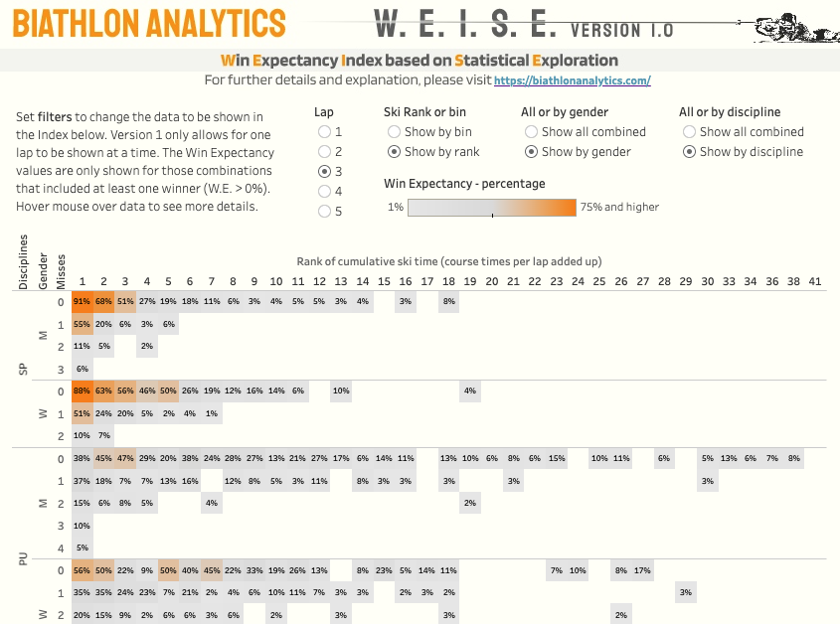Click the 91% cell for men's sprint
This screenshot has height=624, width=840.
(x=82, y=302)
